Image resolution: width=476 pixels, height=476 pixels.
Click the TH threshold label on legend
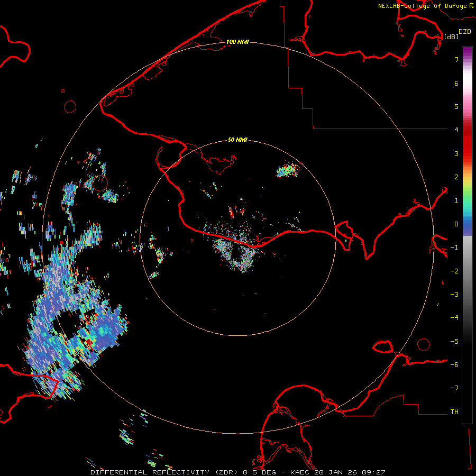454,412
